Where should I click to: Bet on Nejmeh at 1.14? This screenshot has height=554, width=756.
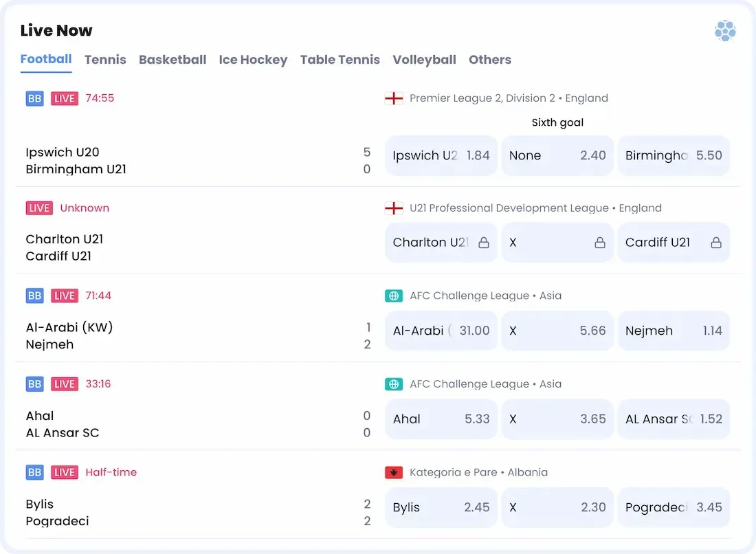click(x=674, y=331)
